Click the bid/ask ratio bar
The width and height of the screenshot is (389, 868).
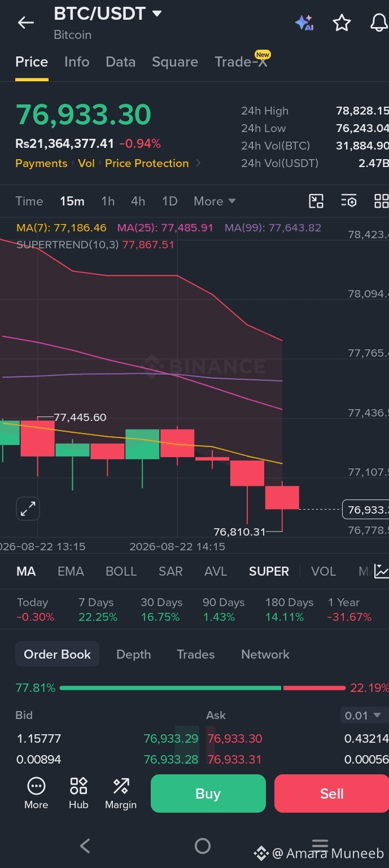coord(202,688)
